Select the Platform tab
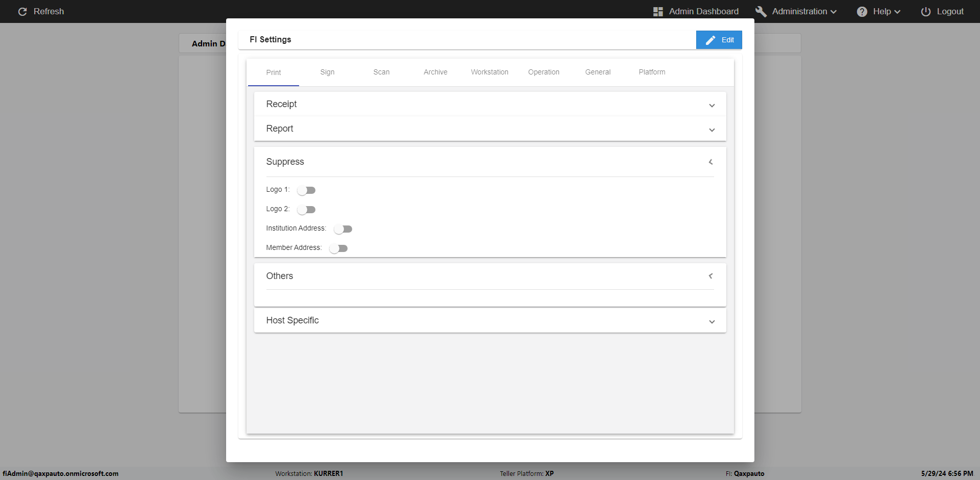The width and height of the screenshot is (980, 480). [652, 72]
